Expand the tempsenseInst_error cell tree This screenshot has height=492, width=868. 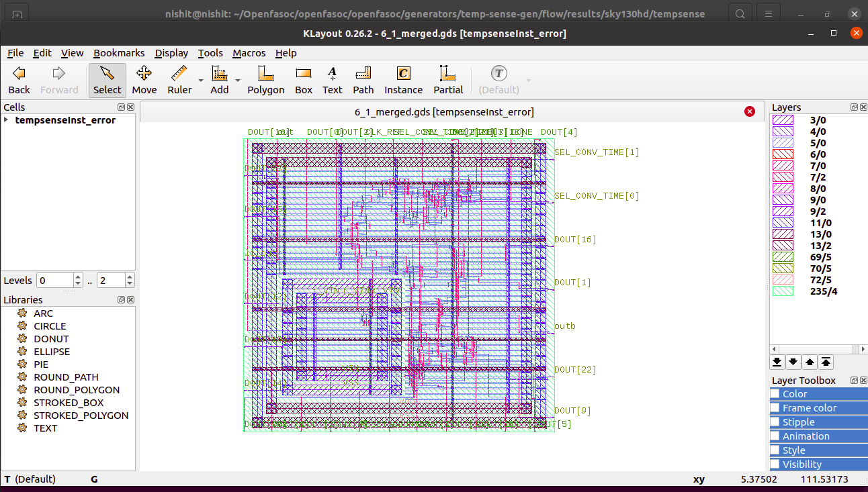pyautogui.click(x=7, y=119)
